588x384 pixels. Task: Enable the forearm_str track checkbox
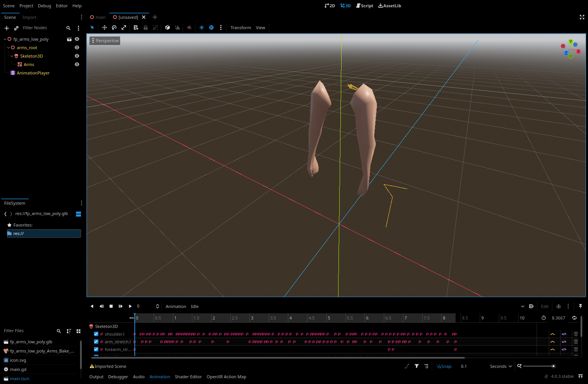coord(96,349)
